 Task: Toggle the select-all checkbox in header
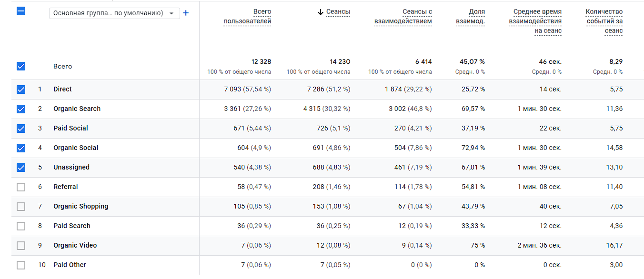tap(21, 11)
